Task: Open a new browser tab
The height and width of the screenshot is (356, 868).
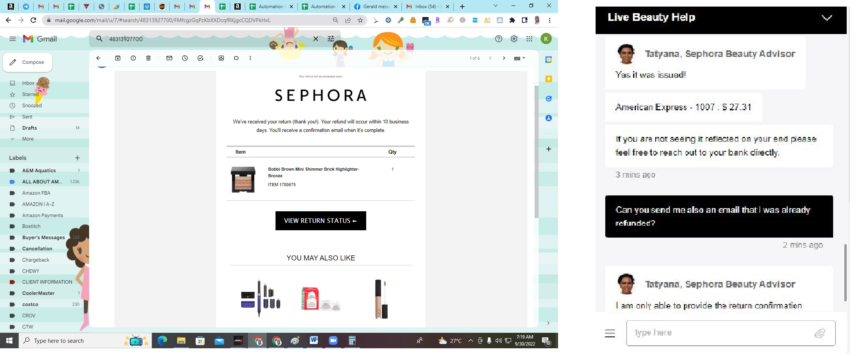Action: click(x=462, y=7)
